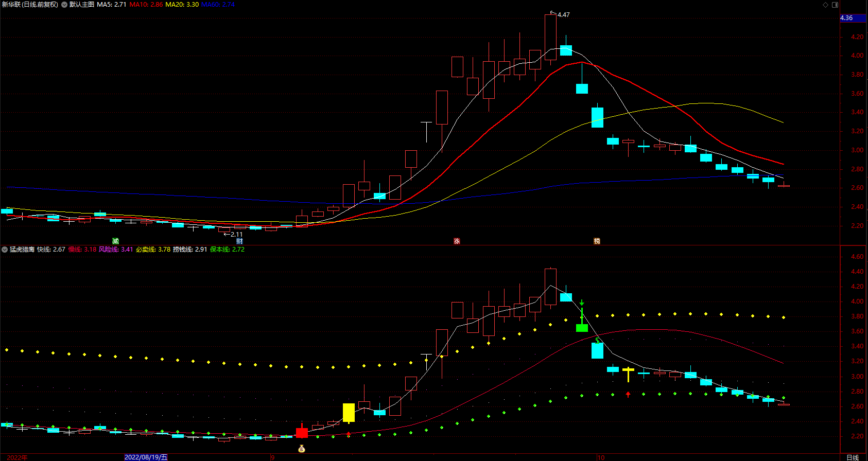Click the MA60: 2.74 indicator label
Viewport: 868px width, 461px height.
[218, 5]
